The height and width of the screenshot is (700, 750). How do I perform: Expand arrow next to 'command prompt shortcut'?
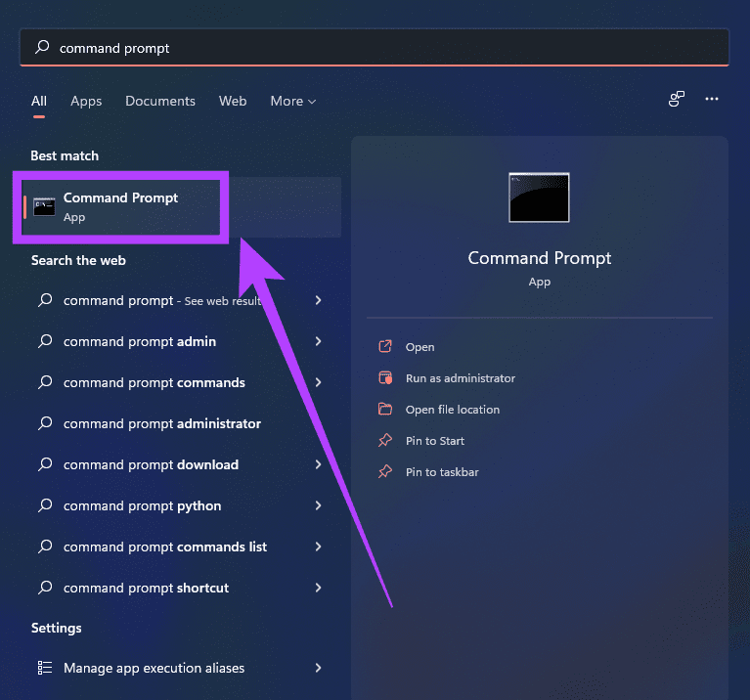[x=318, y=588]
